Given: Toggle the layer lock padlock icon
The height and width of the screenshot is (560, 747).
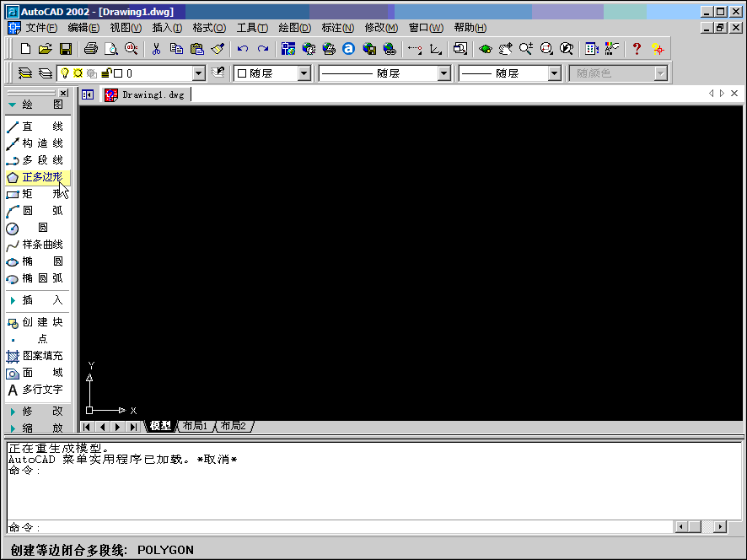Looking at the screenshot, I should [x=105, y=74].
